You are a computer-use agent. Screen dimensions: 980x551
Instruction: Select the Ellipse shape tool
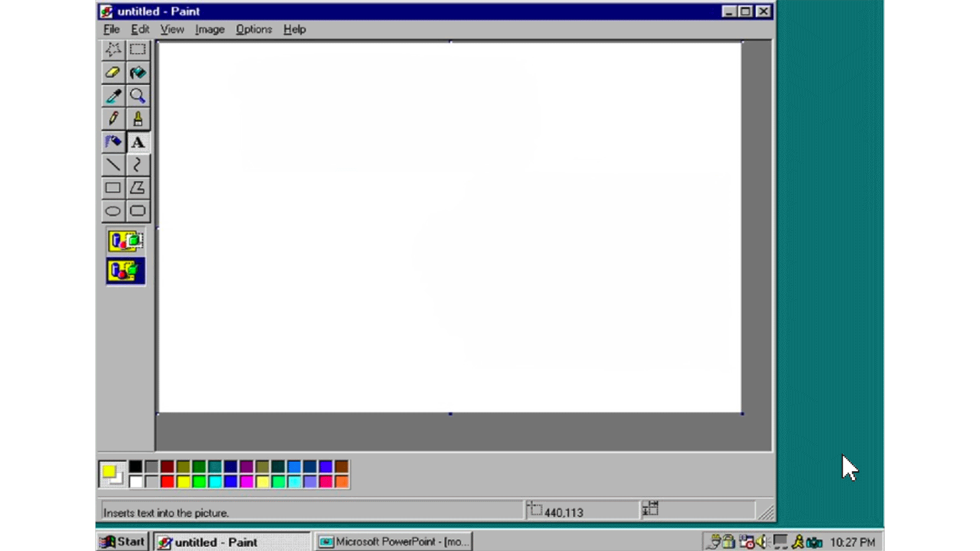(113, 211)
